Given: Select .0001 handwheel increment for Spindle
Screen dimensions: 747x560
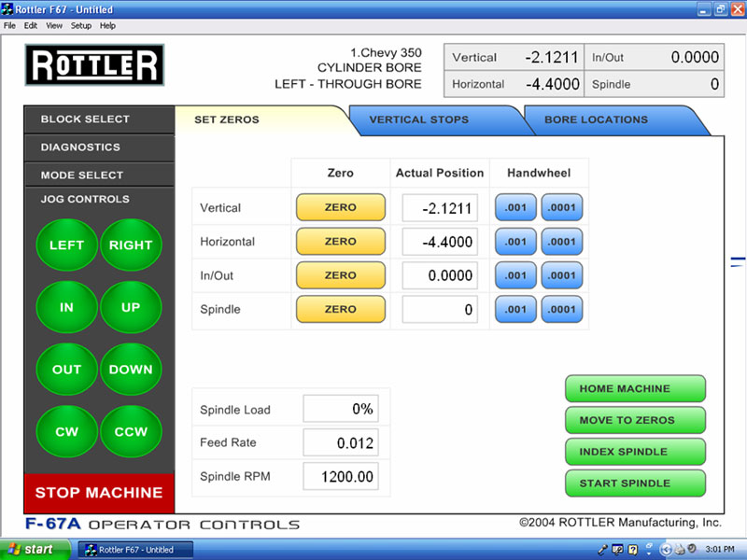Looking at the screenshot, I should click(x=561, y=309).
